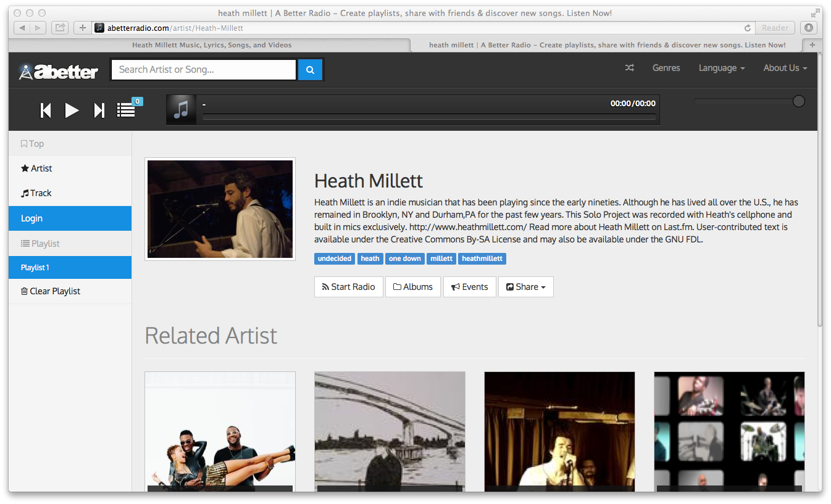Click Start Radio button
Image resolution: width=831 pixels, height=504 pixels.
349,287
